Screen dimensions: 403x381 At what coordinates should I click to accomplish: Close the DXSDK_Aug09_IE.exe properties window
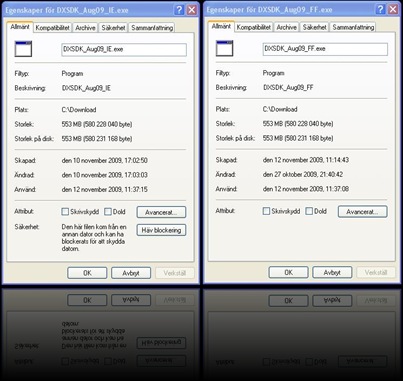192,10
